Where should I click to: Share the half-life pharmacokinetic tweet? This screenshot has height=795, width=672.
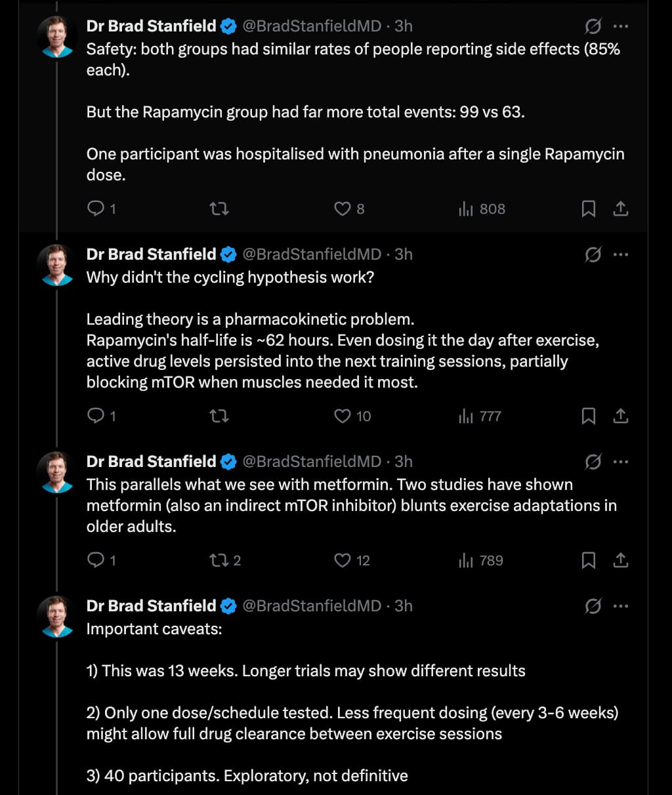pyautogui.click(x=621, y=416)
